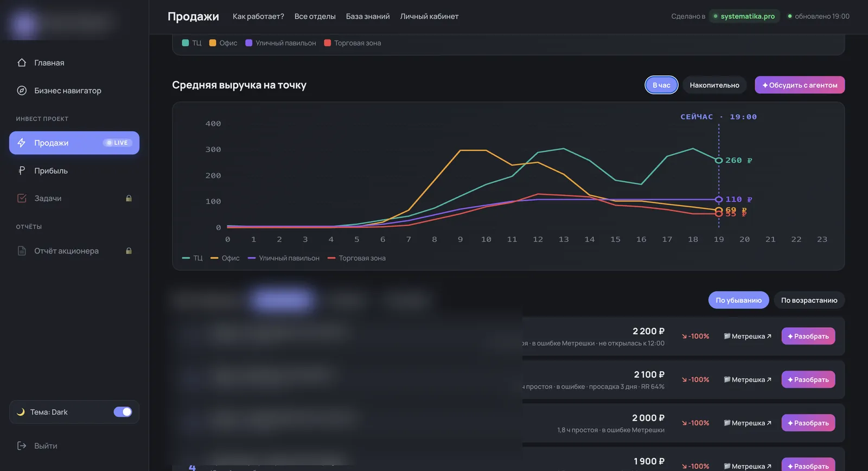Screen dimensions: 868x471
Task: Switch chart to Накопительно mode
Action: (x=714, y=85)
